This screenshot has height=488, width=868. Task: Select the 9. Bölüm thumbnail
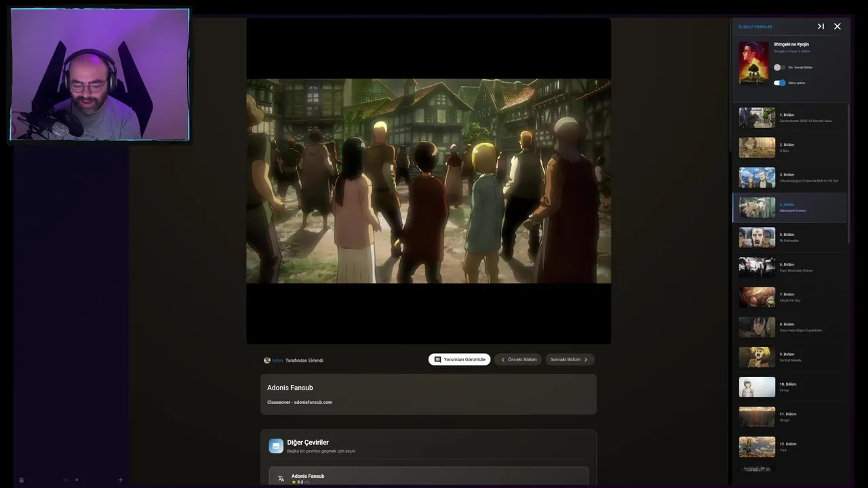point(757,357)
